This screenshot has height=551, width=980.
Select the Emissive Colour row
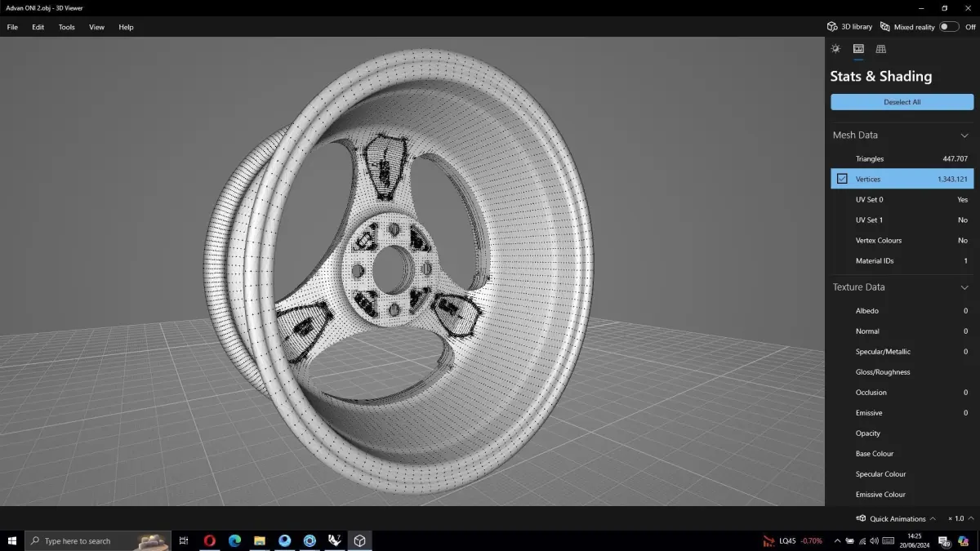click(902, 494)
